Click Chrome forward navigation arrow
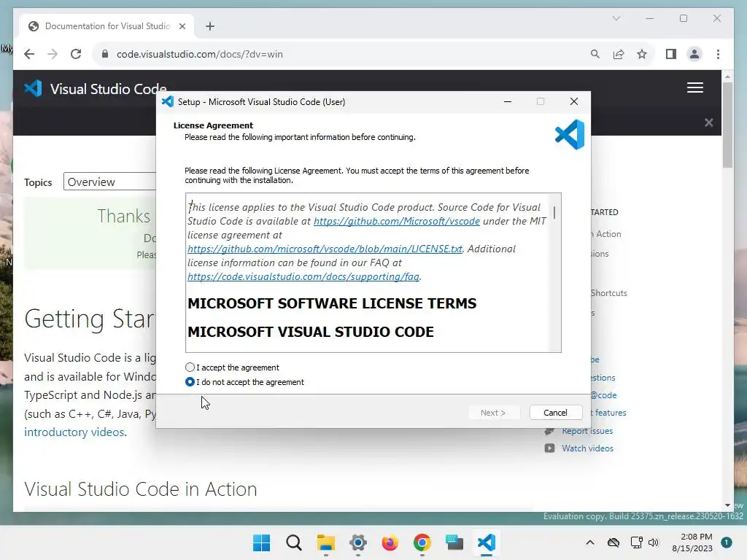747x560 pixels. (53, 54)
